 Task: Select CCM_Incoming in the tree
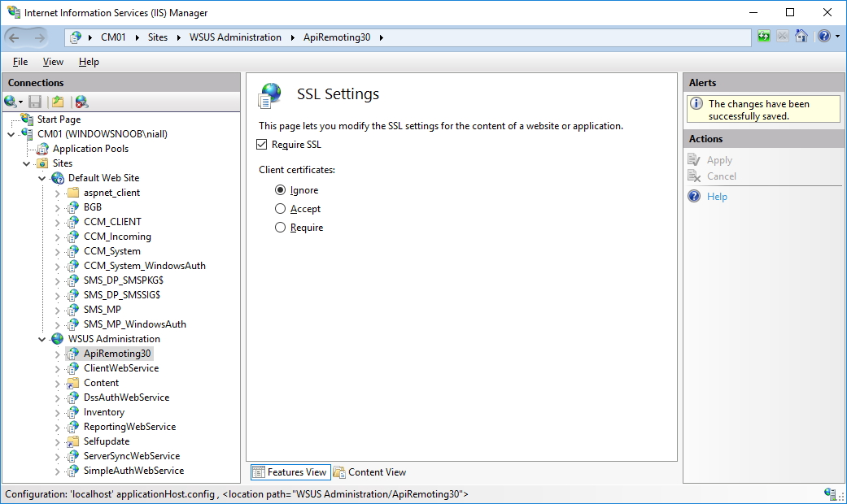click(x=117, y=237)
